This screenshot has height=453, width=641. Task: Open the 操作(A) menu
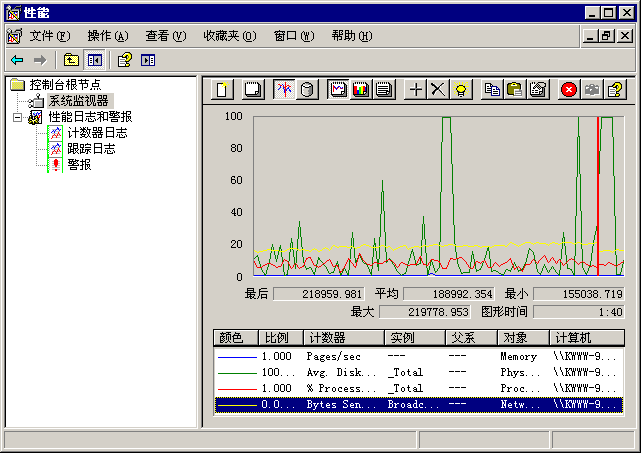click(108, 36)
